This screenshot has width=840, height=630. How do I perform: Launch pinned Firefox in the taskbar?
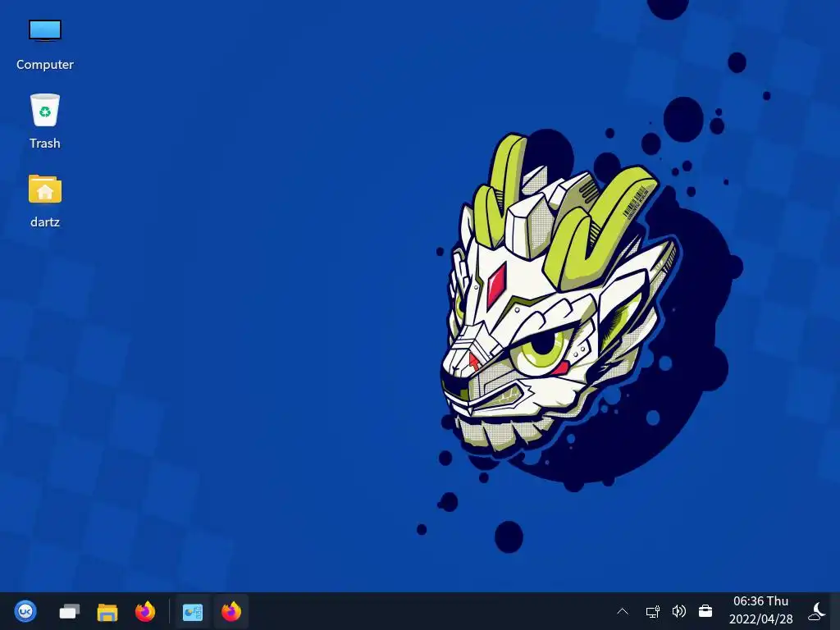point(145,611)
